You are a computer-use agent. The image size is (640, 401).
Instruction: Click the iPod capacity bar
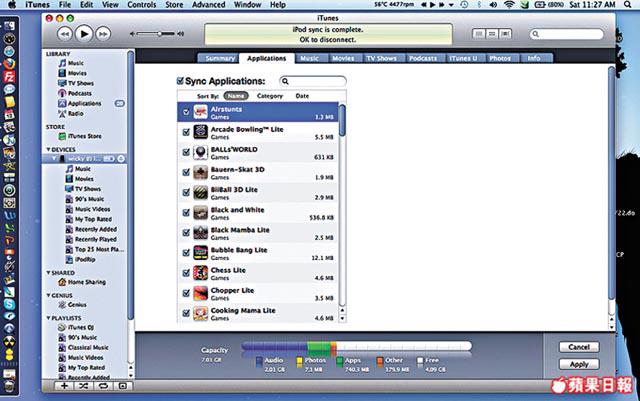pyautogui.click(x=356, y=347)
